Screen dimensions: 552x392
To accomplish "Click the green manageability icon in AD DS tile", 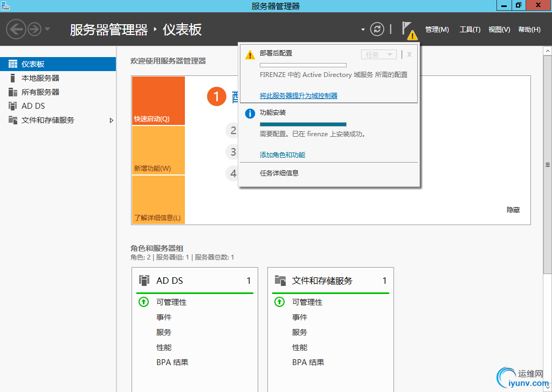I will pyautogui.click(x=143, y=302).
